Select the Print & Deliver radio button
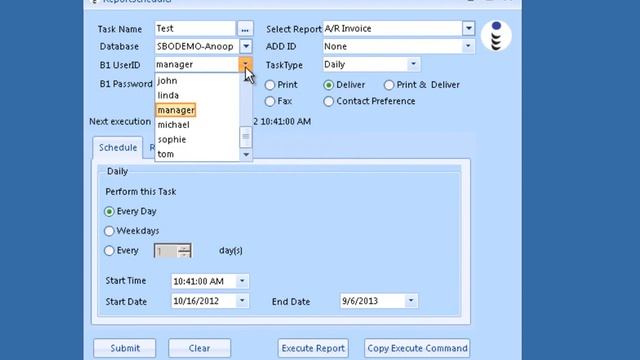640x360 pixels. (x=389, y=85)
